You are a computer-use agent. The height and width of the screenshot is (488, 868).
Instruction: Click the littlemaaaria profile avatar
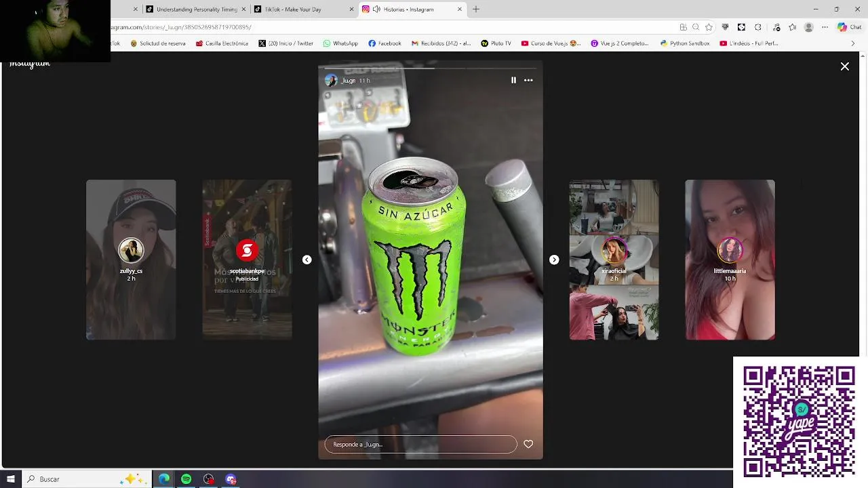click(730, 250)
